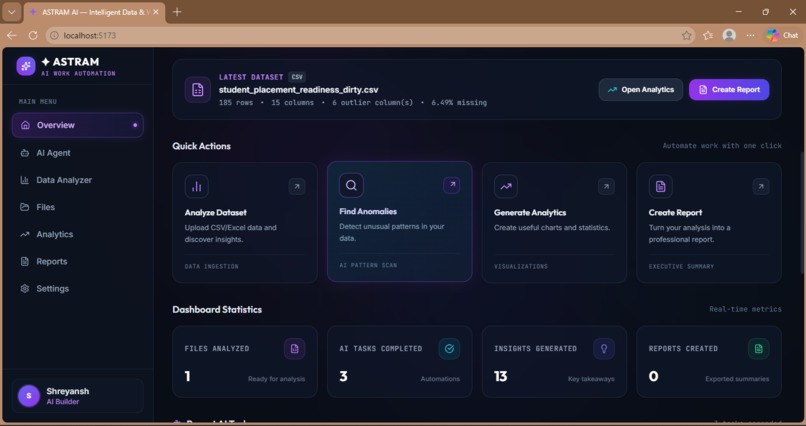806x426 pixels.
Task: Expand the tab search dropdown arrow
Action: coord(11,12)
